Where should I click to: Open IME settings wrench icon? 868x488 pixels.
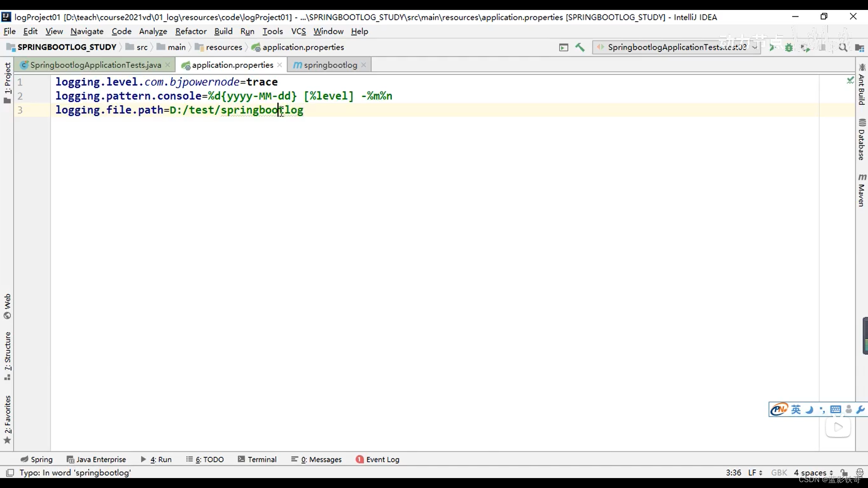(x=860, y=409)
